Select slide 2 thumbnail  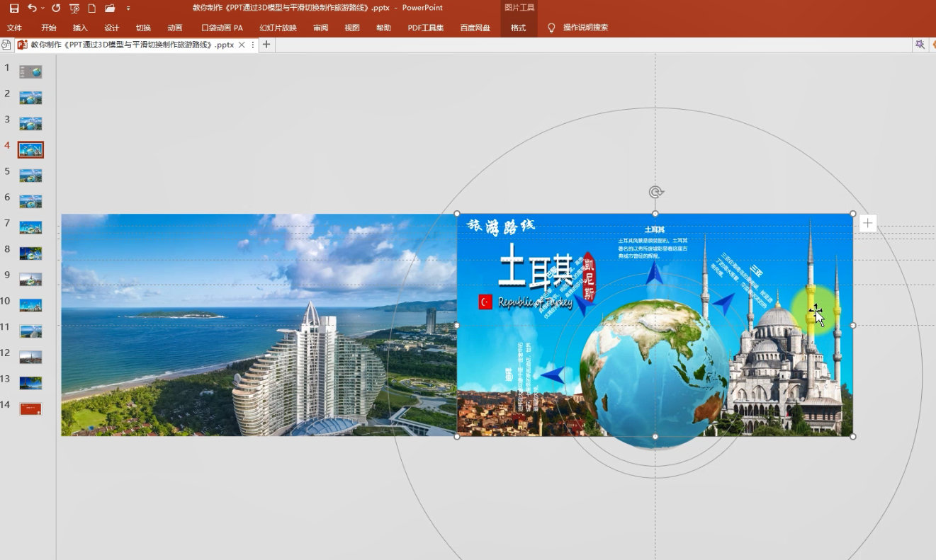pos(30,98)
